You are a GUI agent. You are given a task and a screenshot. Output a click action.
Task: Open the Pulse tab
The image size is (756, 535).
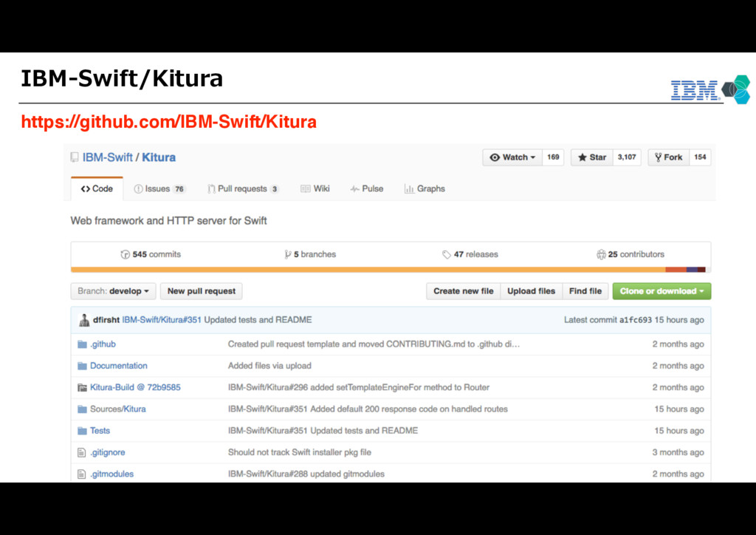click(367, 188)
